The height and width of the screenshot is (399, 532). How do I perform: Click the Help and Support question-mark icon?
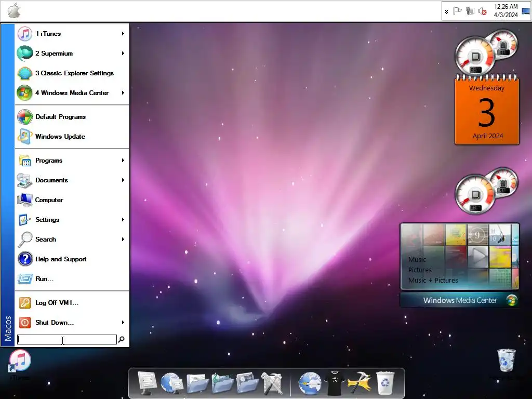(25, 259)
